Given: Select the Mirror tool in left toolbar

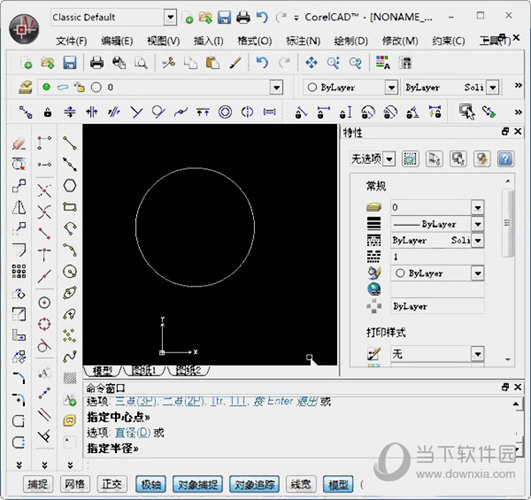Looking at the screenshot, I should [x=19, y=207].
